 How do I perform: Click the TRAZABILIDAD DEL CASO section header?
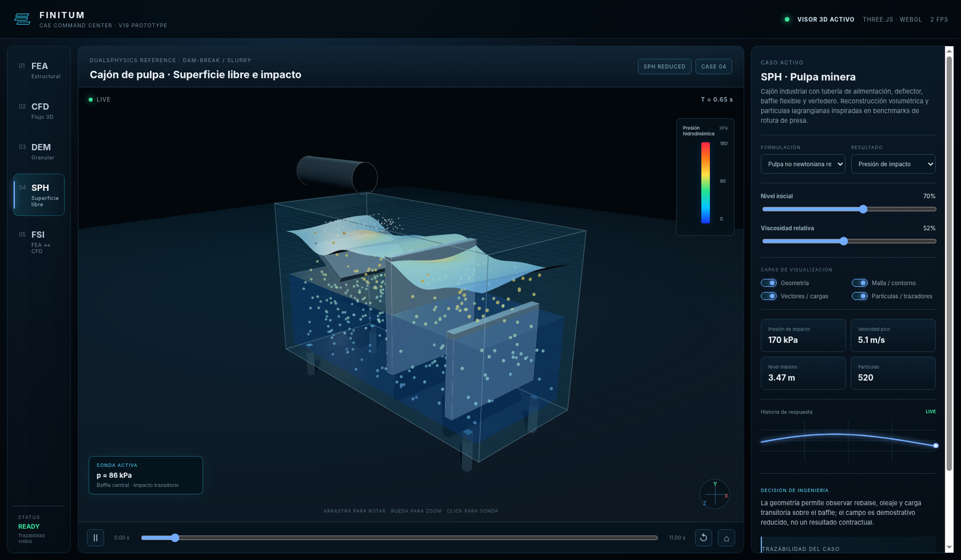point(801,549)
